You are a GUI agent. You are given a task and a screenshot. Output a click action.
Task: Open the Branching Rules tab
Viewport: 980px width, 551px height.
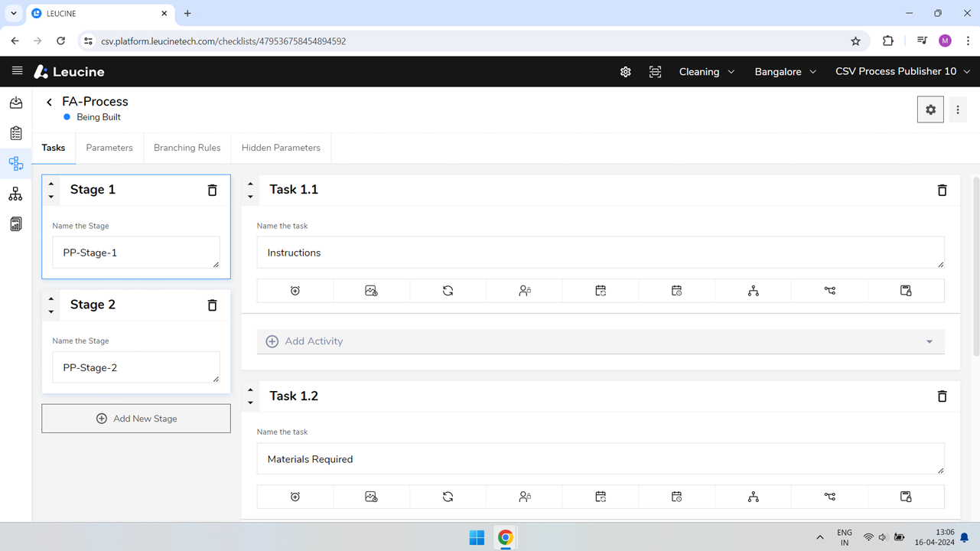(187, 148)
